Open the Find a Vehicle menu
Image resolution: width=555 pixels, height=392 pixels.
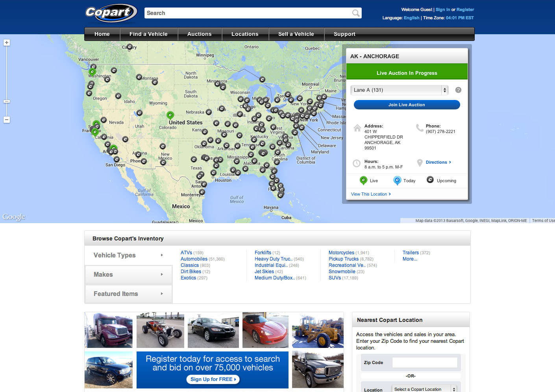pos(148,34)
